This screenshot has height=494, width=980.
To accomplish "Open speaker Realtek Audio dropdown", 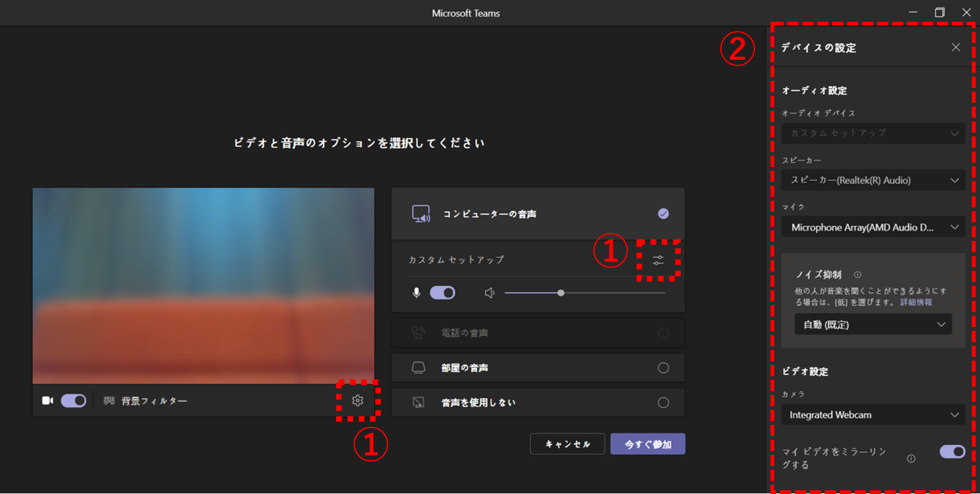I will coord(873,180).
